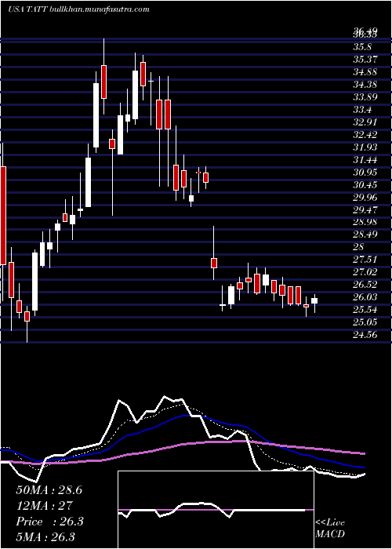This screenshot has height=549, width=392.
Task: Click the 27.51 price axis label
Action: click(365, 260)
